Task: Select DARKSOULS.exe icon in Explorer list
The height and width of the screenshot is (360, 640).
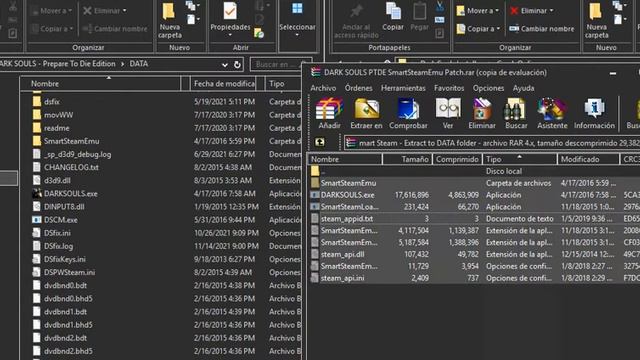Action: click(x=37, y=193)
